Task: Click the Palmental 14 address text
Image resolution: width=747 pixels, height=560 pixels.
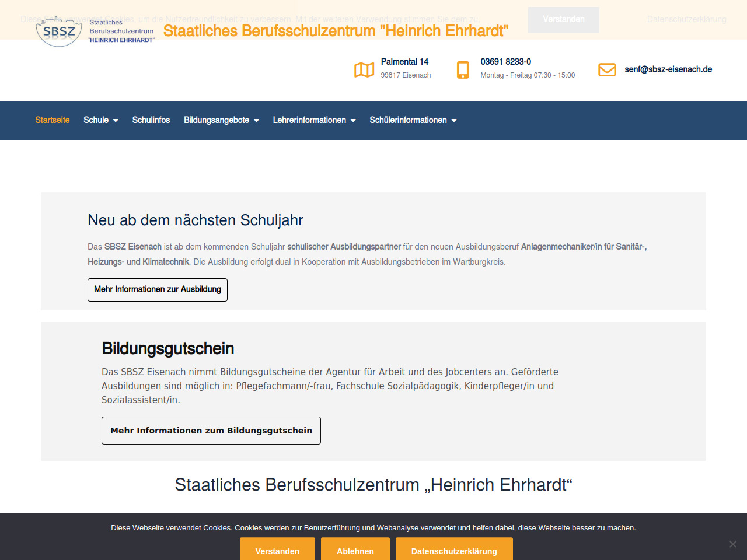Action: tap(404, 62)
